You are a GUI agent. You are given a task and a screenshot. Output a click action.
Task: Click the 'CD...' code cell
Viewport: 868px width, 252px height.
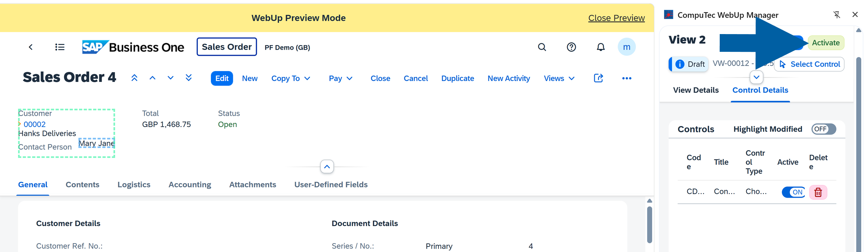pyautogui.click(x=695, y=192)
